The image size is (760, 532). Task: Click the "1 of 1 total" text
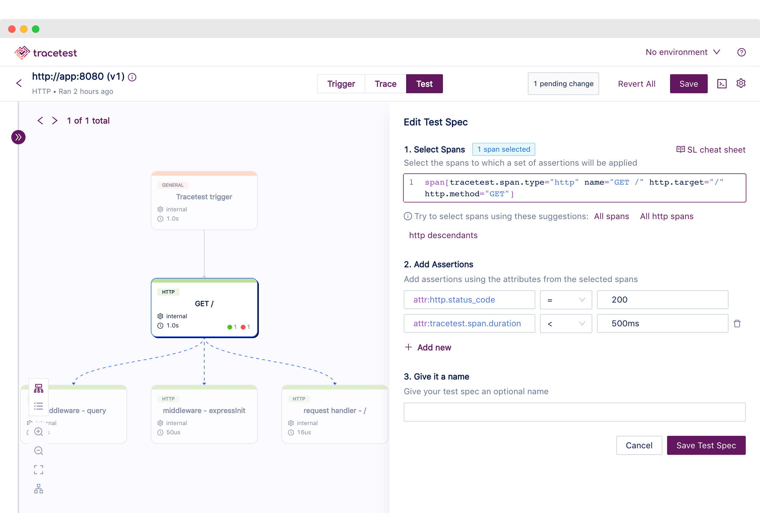coord(88,121)
